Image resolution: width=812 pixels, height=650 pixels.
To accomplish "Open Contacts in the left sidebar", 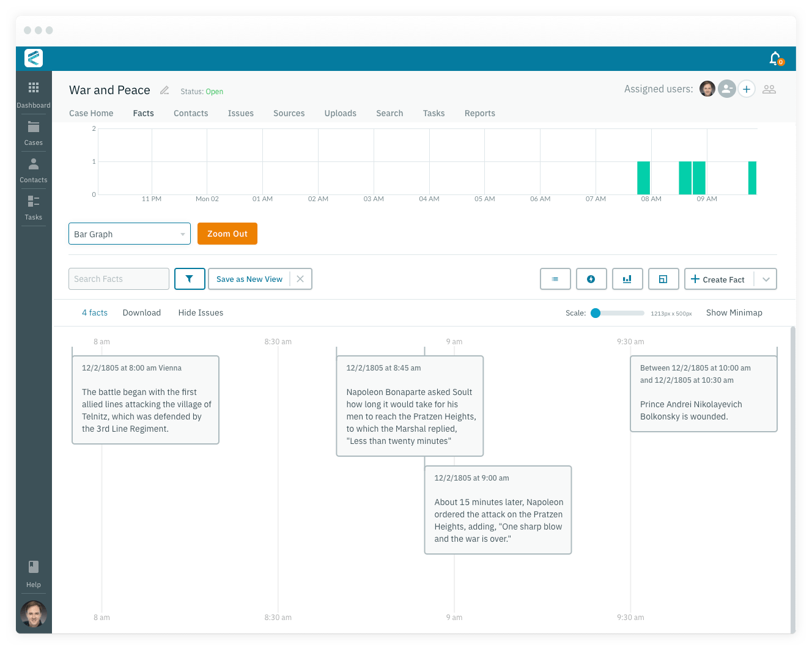I will click(34, 171).
